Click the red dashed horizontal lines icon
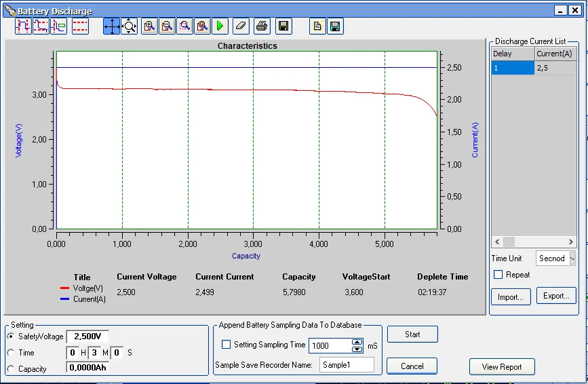This screenshot has height=384, width=588. tap(80, 26)
